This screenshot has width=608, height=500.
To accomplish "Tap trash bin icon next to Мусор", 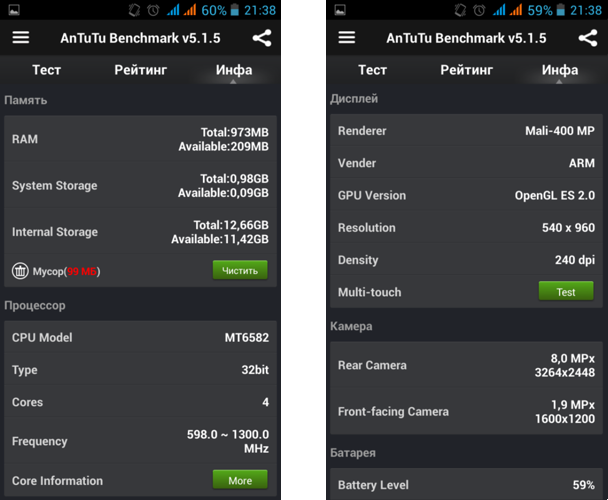I will (x=20, y=271).
